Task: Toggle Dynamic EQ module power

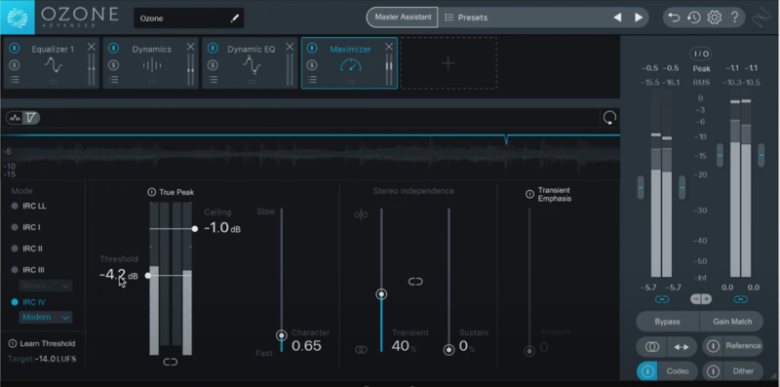Action: pos(213,48)
